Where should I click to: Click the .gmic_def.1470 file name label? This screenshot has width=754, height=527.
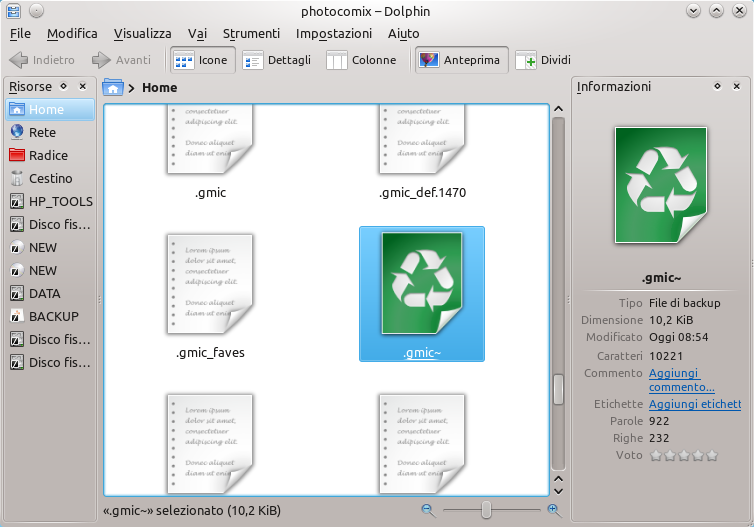(422, 192)
